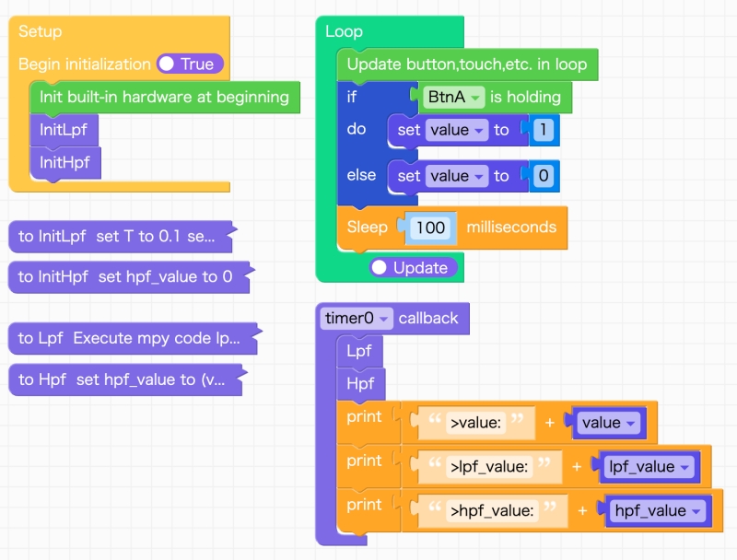The width and height of the screenshot is (737, 560).
Task: Click the Sleep 100 milliseconds number field
Action: pos(430,227)
